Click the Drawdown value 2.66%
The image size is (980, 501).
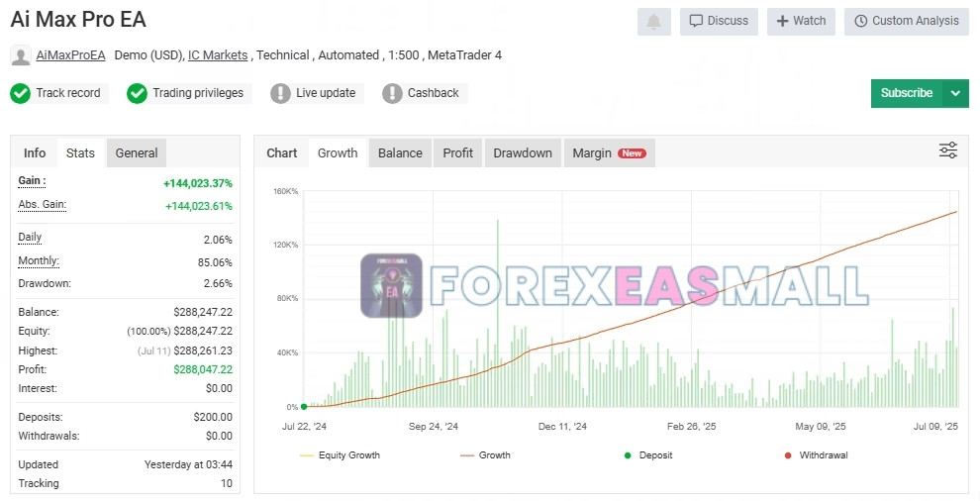coord(218,283)
